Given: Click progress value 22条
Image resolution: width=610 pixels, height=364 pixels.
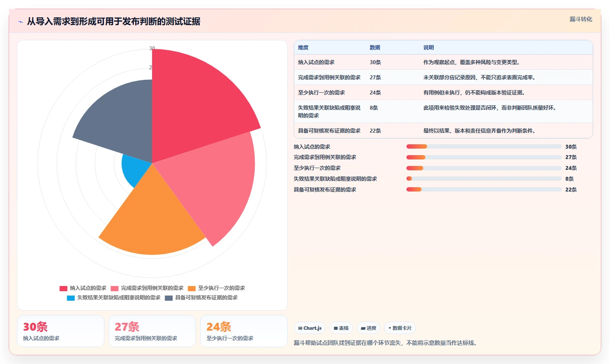Looking at the screenshot, I should (571, 189).
